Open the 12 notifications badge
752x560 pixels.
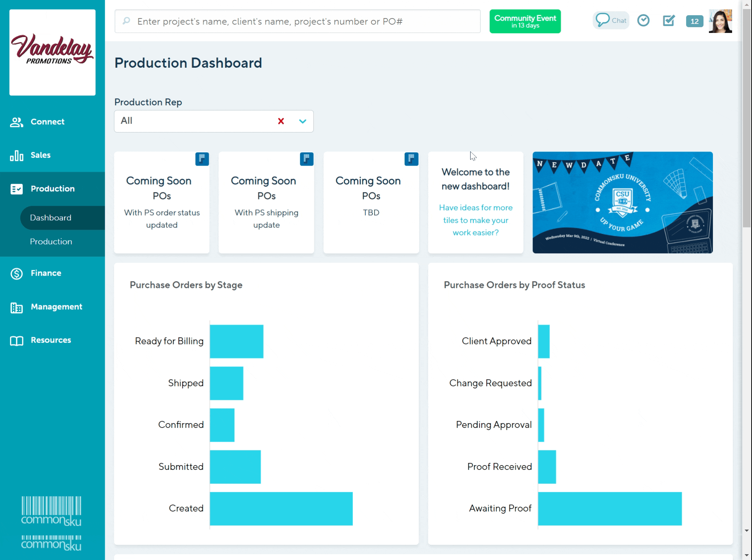(694, 21)
